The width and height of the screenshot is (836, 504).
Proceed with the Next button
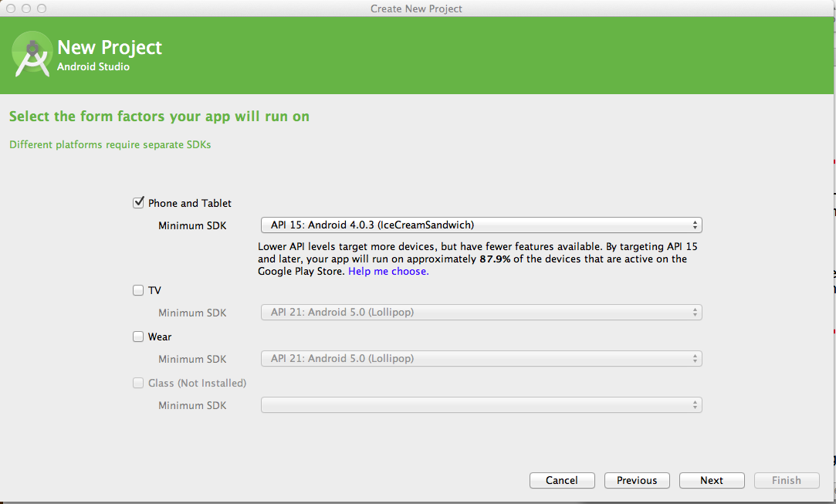coord(712,481)
